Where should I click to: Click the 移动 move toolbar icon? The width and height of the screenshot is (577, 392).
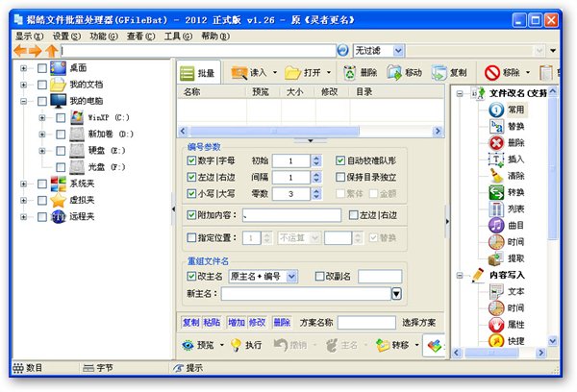(394, 73)
